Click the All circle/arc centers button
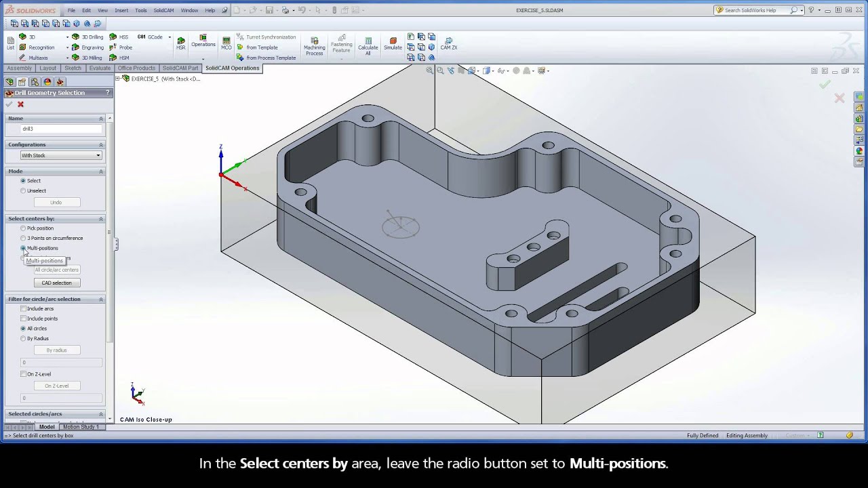 pyautogui.click(x=56, y=270)
